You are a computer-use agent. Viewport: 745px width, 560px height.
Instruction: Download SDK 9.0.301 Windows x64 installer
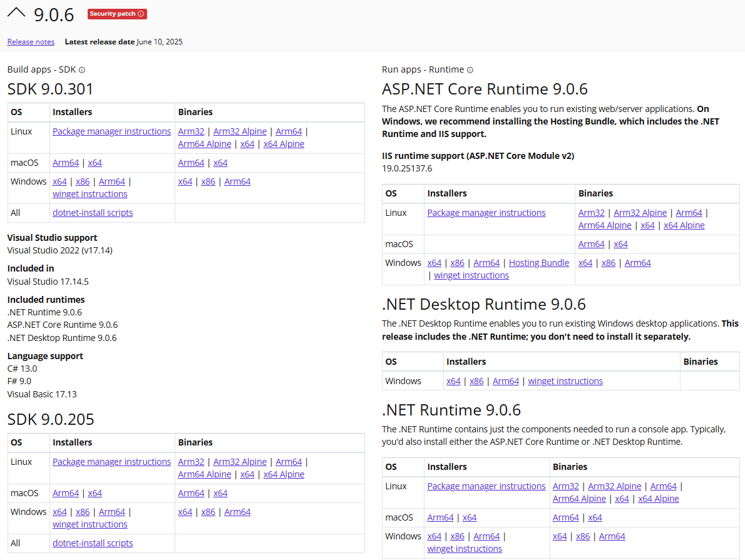point(59,181)
